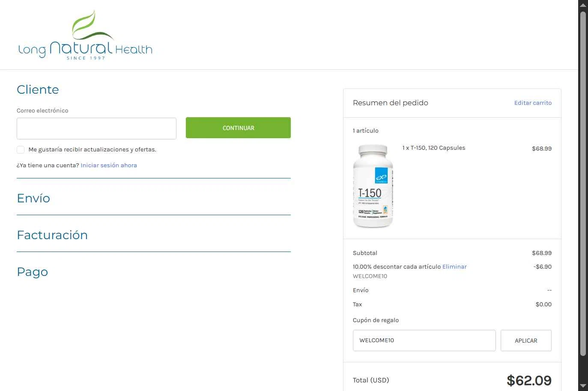588x391 pixels.
Task: Focus the Cupón de regalo input field
Action: [424, 341]
